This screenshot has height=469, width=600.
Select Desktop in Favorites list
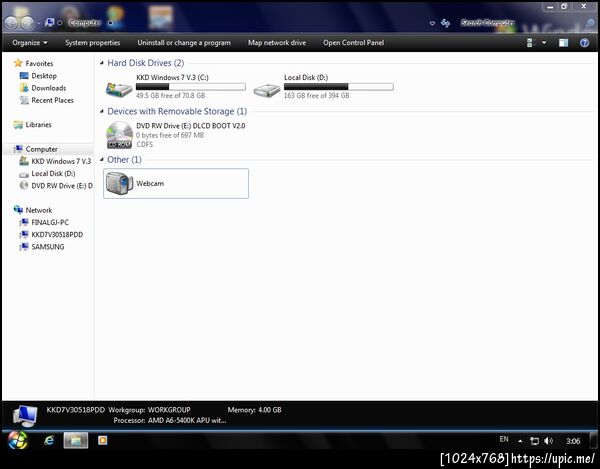pos(44,76)
